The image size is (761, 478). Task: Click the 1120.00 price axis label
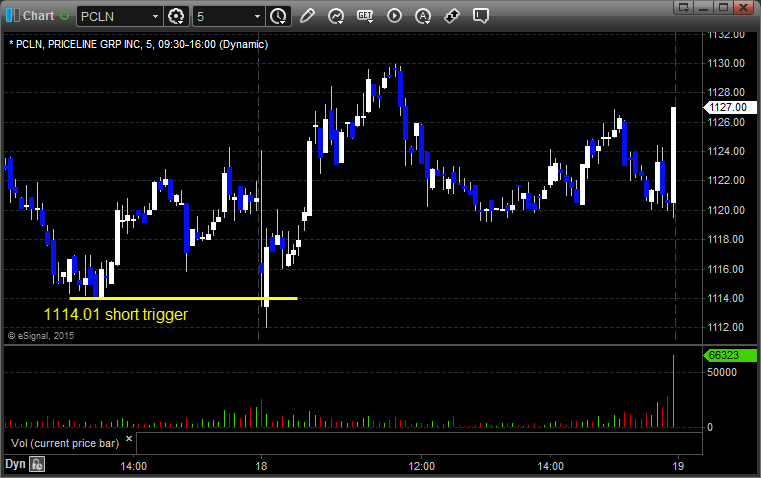(726, 210)
